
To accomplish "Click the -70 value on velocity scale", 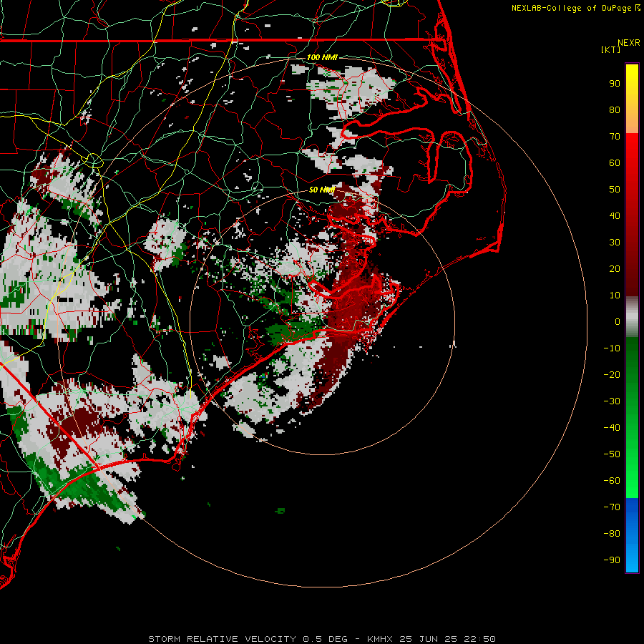I will 612,507.
